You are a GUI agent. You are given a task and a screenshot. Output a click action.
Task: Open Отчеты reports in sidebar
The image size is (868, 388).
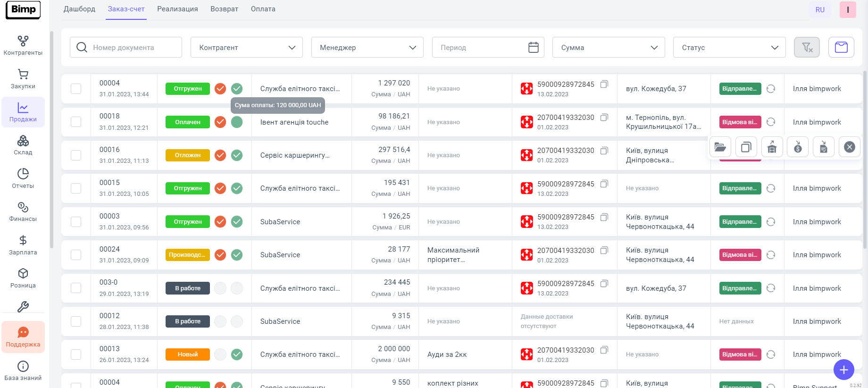pyautogui.click(x=23, y=178)
